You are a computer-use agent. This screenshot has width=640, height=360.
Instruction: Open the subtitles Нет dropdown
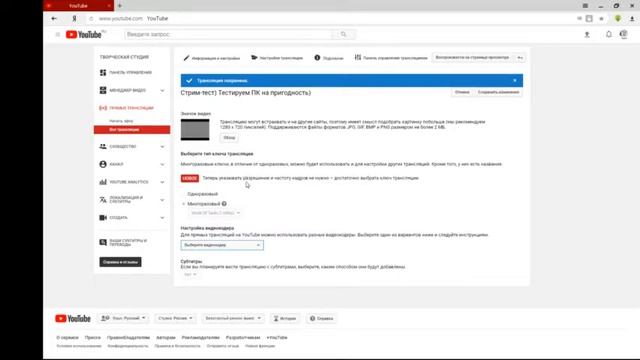coord(190,274)
